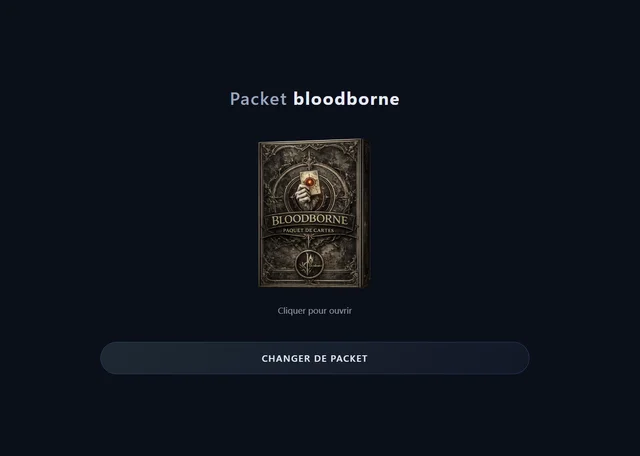Click the grey word 'Packet' in the title

[x=258, y=99]
